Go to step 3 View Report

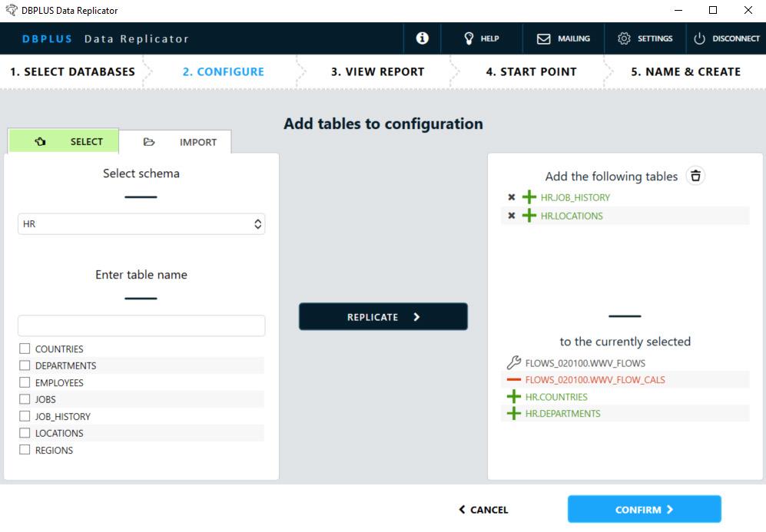(x=378, y=71)
